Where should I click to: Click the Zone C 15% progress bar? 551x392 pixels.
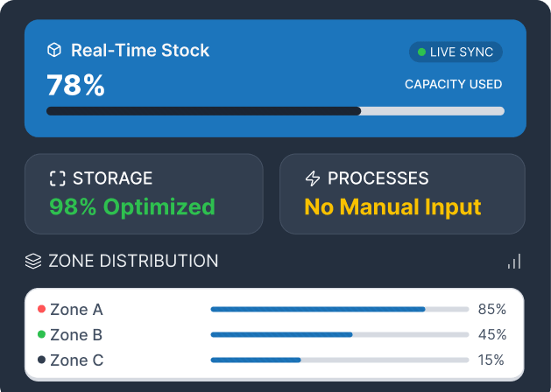340,360
